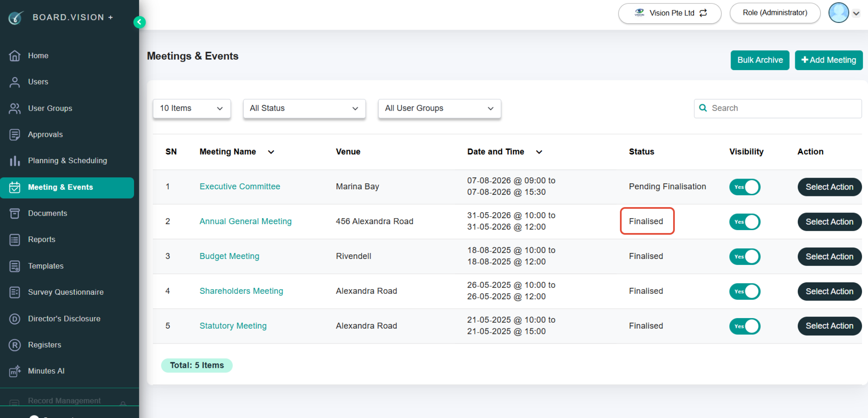Open the Annual General Meeting link

tap(246, 222)
